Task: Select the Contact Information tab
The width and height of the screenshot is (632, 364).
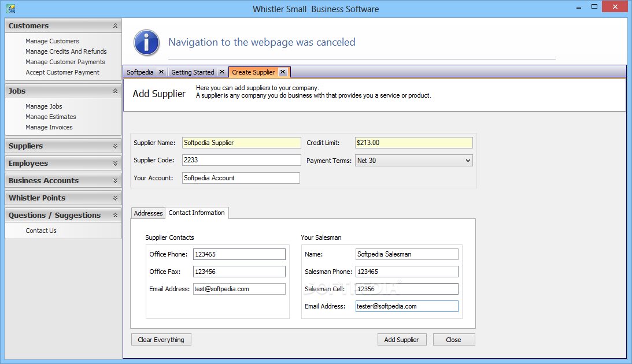Action: click(197, 213)
